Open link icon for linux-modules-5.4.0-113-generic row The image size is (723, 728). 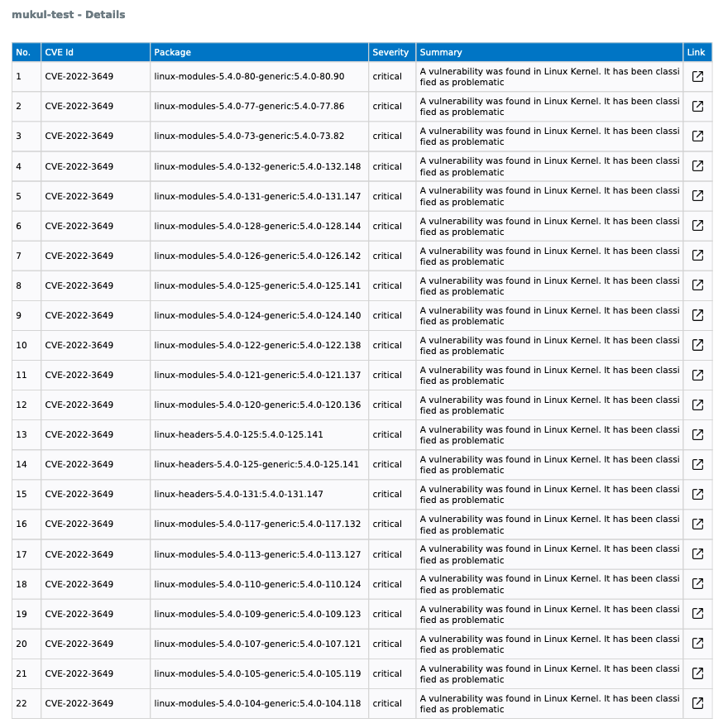(697, 553)
